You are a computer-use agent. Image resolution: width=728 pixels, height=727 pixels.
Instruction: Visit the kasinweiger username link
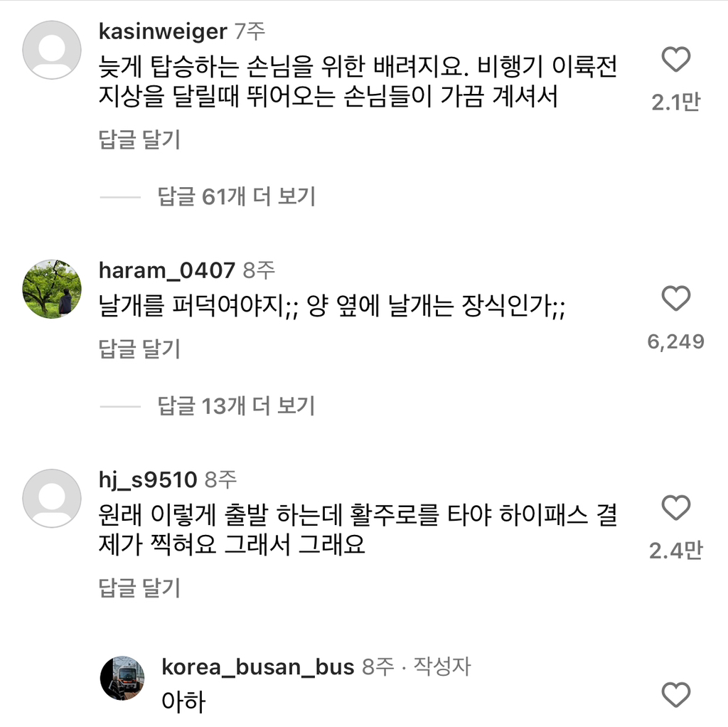point(163,31)
